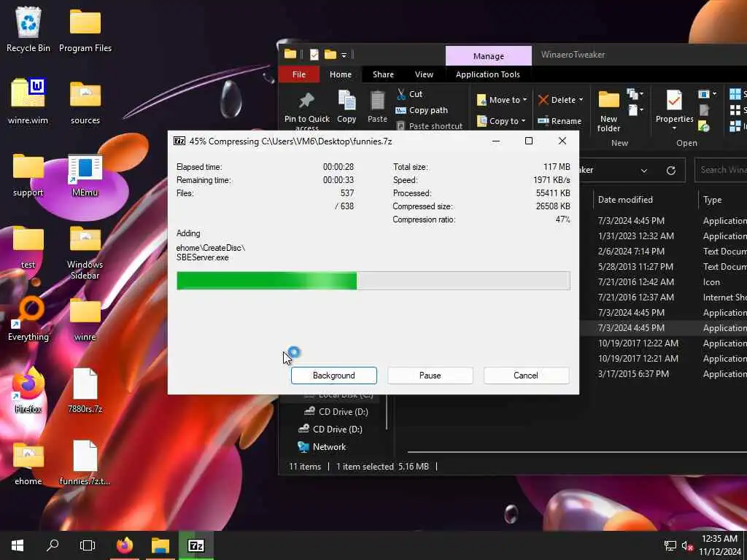
Task: Open the Windows Sidebar desktop folder
Action: click(x=85, y=252)
